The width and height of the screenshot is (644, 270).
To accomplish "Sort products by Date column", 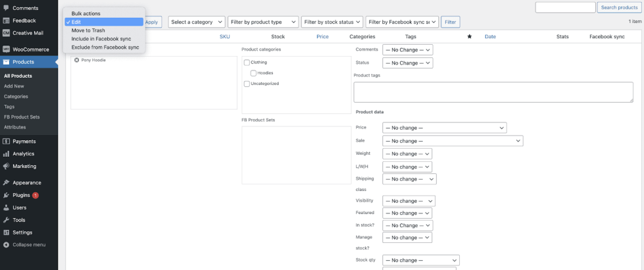I will pyautogui.click(x=490, y=37).
